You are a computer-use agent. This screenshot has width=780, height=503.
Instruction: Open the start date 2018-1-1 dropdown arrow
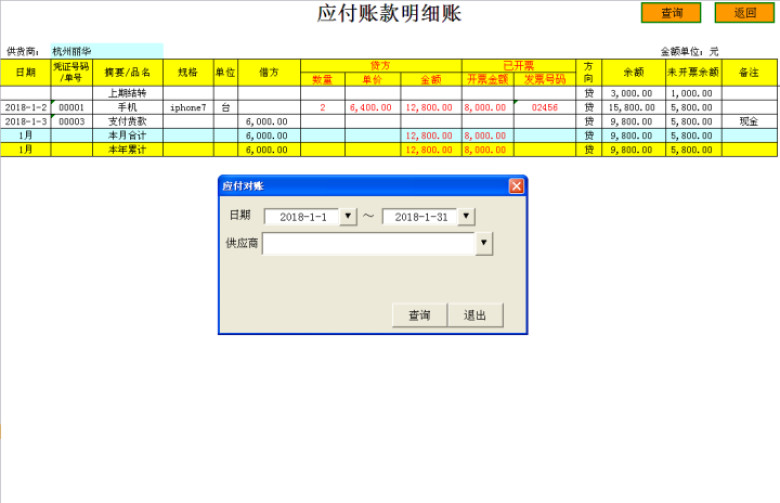tap(348, 216)
